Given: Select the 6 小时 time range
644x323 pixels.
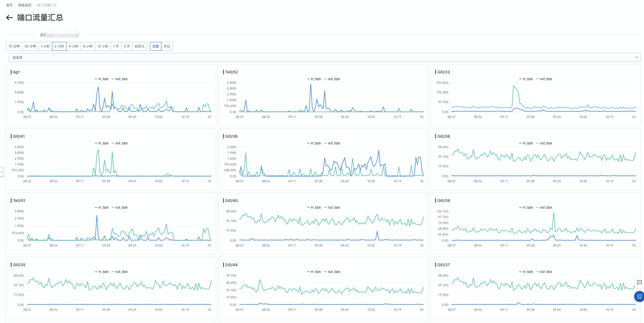Looking at the screenshot, I should click(x=88, y=46).
